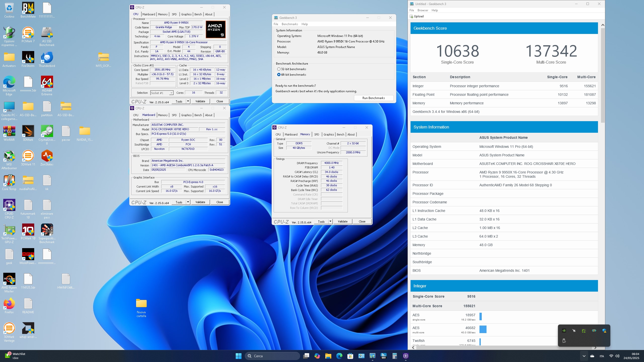This screenshot has width=644, height=362.
Task: Select the 64-bit benchmarks radio button
Action: pyautogui.click(x=279, y=75)
